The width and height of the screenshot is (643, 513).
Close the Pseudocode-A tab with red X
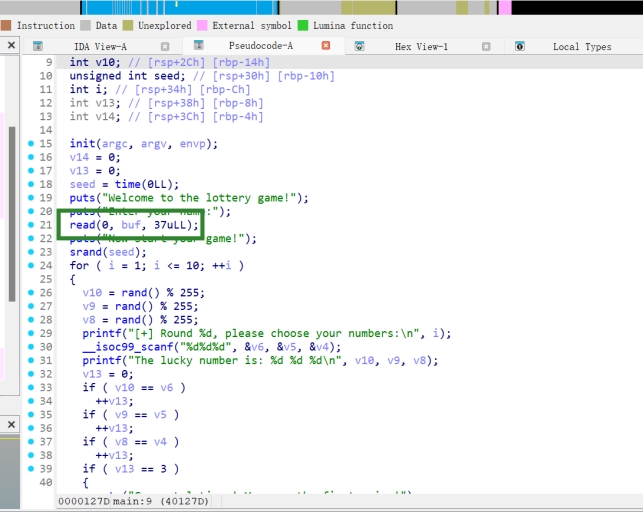tap(326, 46)
